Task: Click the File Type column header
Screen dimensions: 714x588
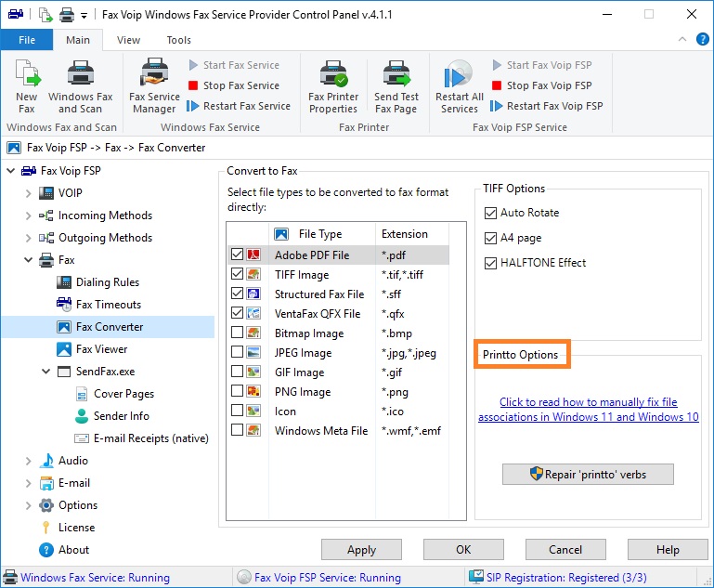Action: 322,234
